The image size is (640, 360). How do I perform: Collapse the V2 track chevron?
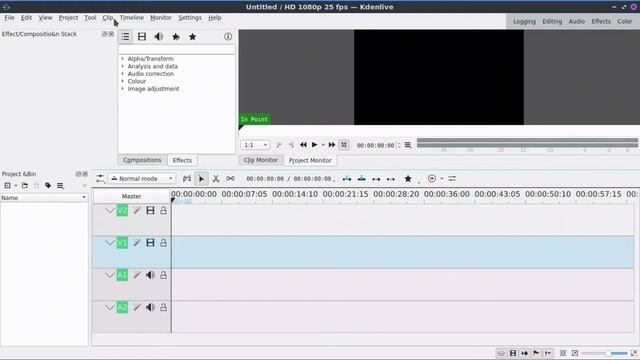tap(109, 211)
